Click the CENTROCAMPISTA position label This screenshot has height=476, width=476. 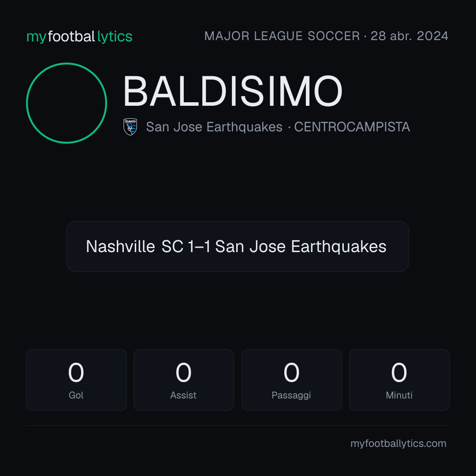point(352,127)
